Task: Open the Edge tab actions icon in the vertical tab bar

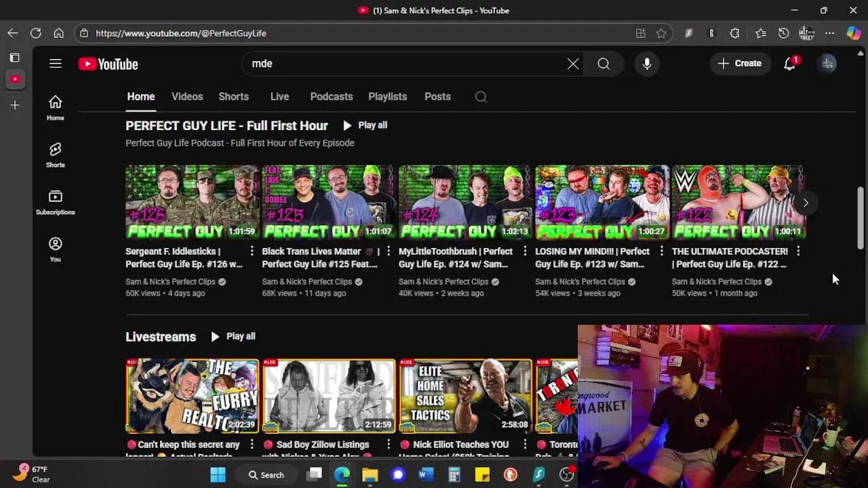Action: click(15, 58)
